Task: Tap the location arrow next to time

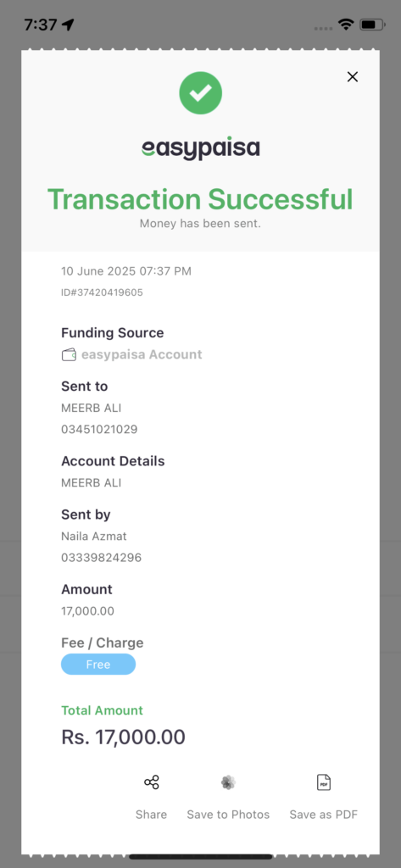Action: 68,25
